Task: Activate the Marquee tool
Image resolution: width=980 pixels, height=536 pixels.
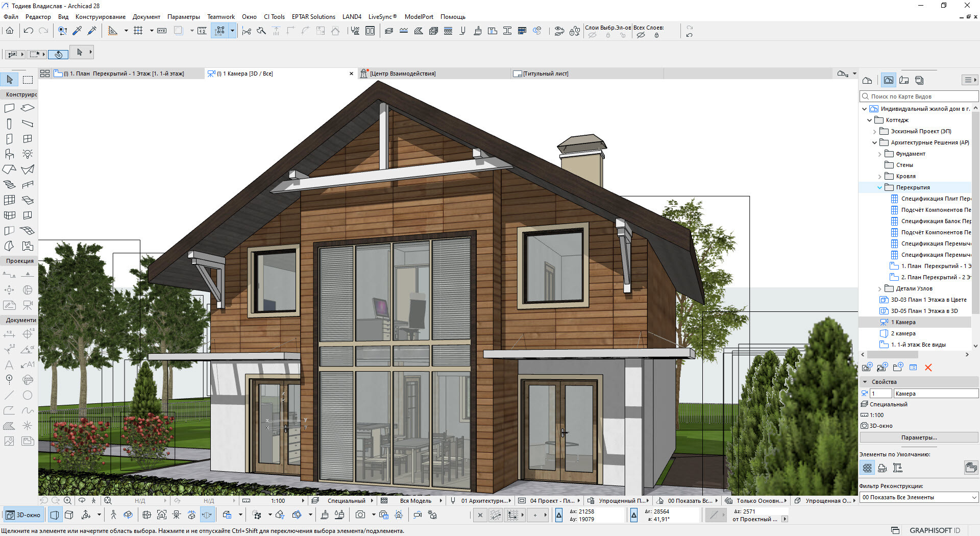Action: [28, 80]
